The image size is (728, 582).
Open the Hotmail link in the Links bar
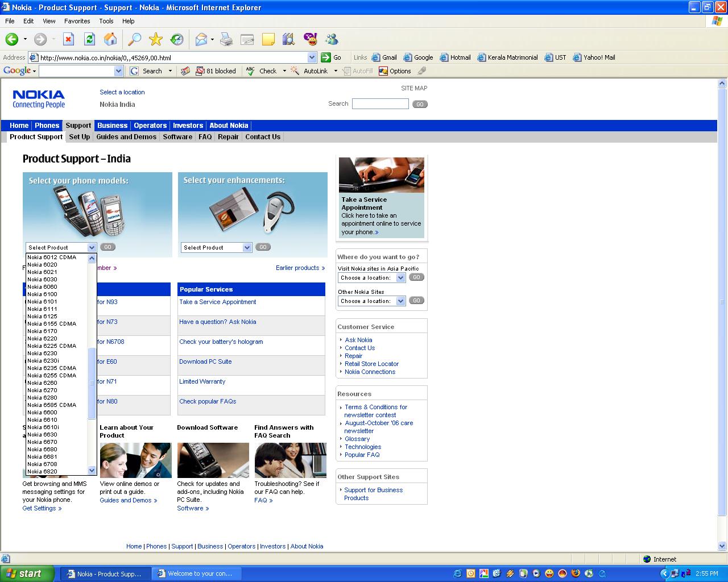(455, 57)
